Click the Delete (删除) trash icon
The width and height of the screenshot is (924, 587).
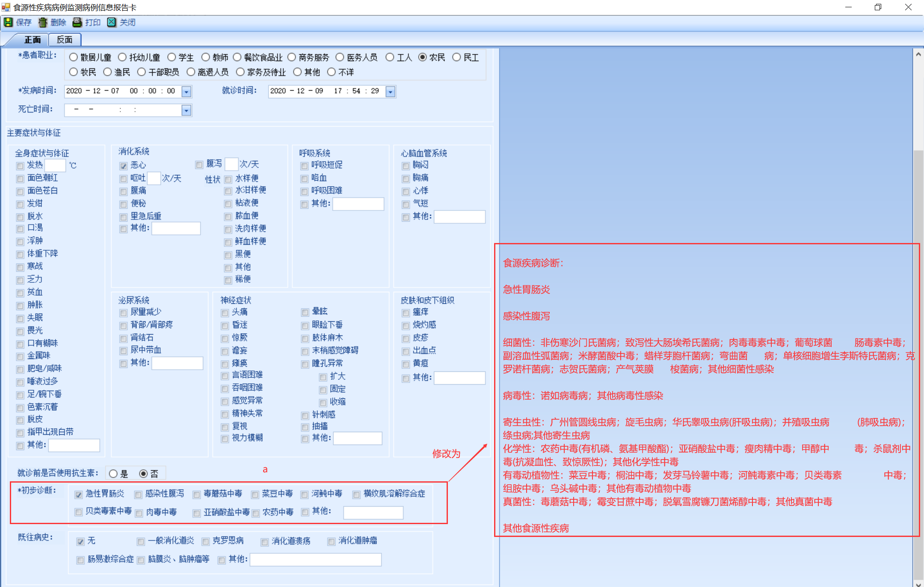[x=43, y=22]
